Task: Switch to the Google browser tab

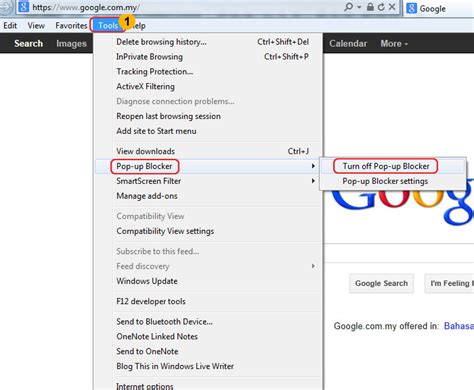Action: click(439, 8)
